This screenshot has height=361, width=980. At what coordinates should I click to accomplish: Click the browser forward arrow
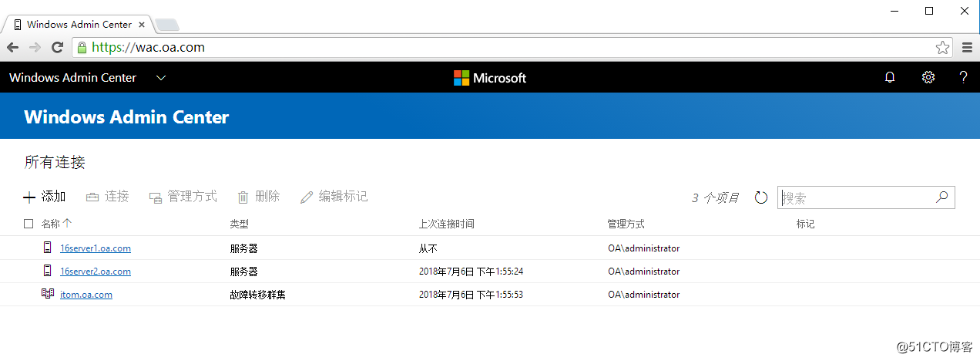tap(35, 47)
